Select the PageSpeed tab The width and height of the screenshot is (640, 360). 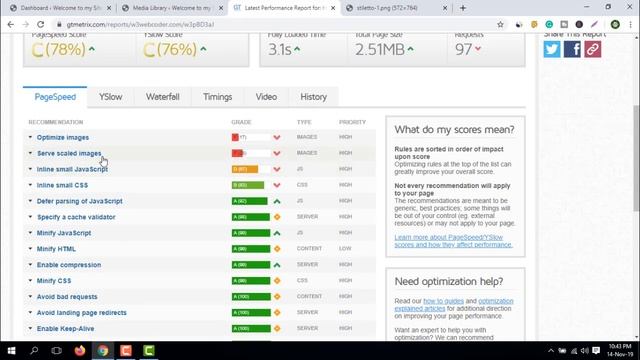pyautogui.click(x=55, y=97)
